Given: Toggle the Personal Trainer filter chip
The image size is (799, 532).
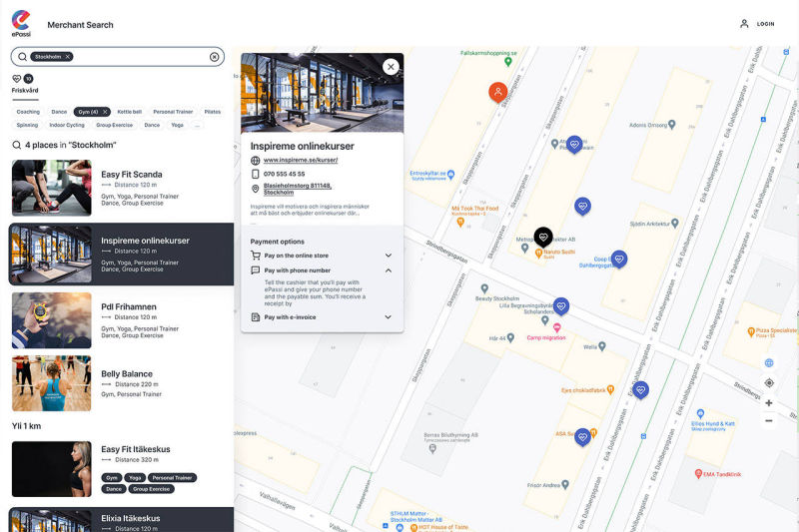Looking at the screenshot, I should 173,112.
